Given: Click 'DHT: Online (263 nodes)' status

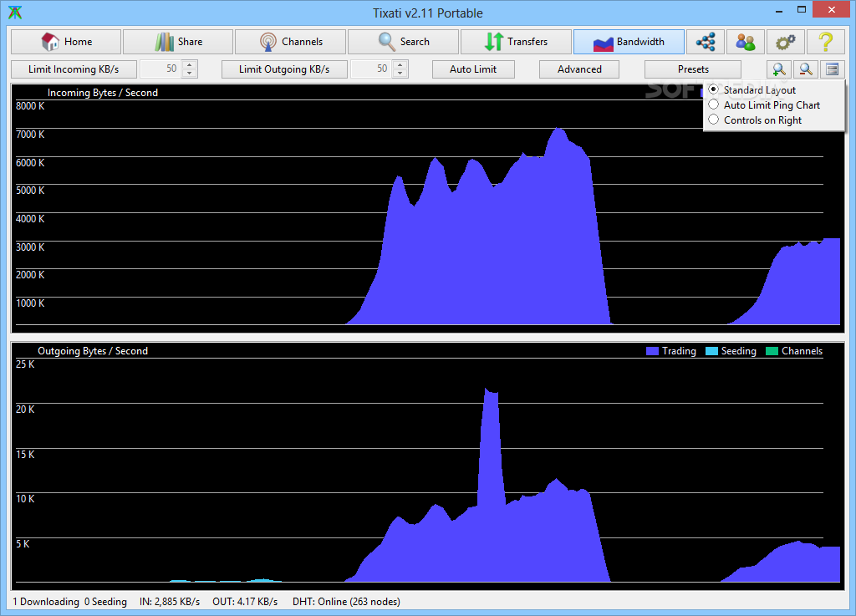Looking at the screenshot, I should coord(346,601).
